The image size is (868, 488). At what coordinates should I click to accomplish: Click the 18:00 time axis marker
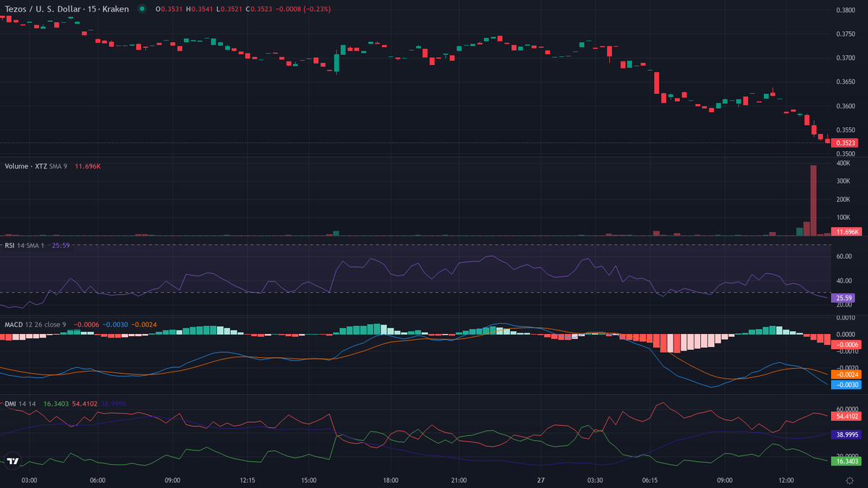click(x=391, y=480)
